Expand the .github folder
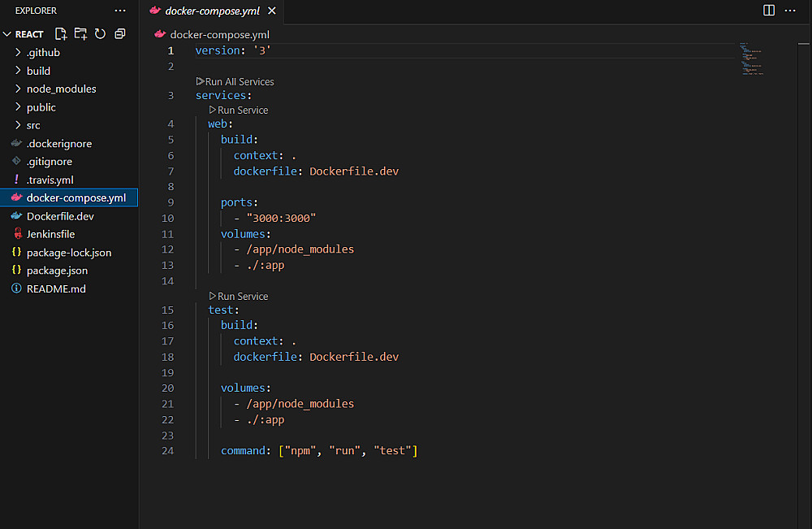 pos(43,53)
